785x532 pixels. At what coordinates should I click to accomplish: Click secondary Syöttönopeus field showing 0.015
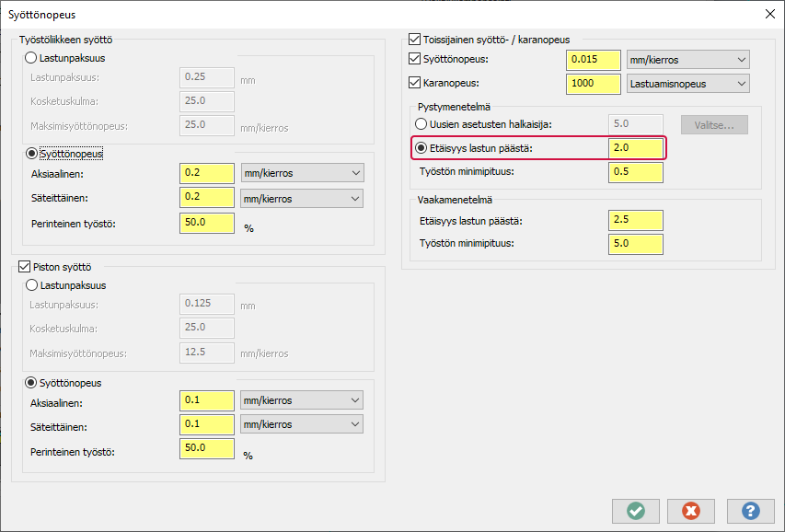(593, 60)
